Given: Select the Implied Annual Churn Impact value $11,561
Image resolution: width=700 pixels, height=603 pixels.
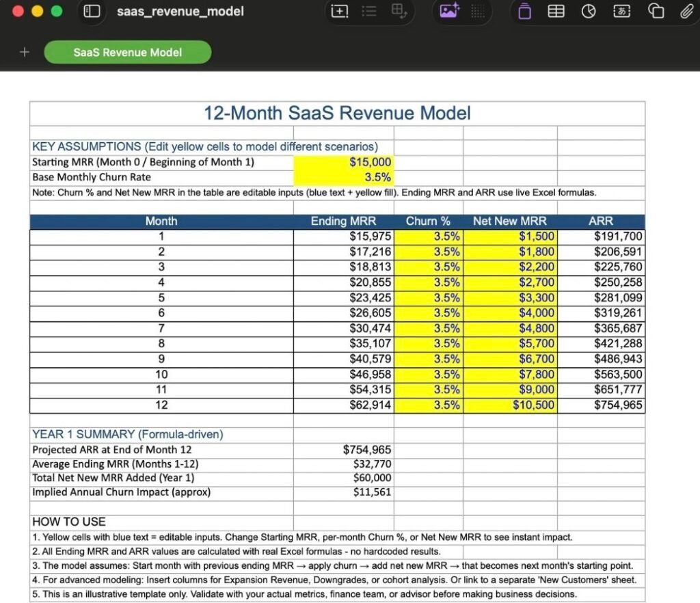Looking at the screenshot, I should (344, 493).
